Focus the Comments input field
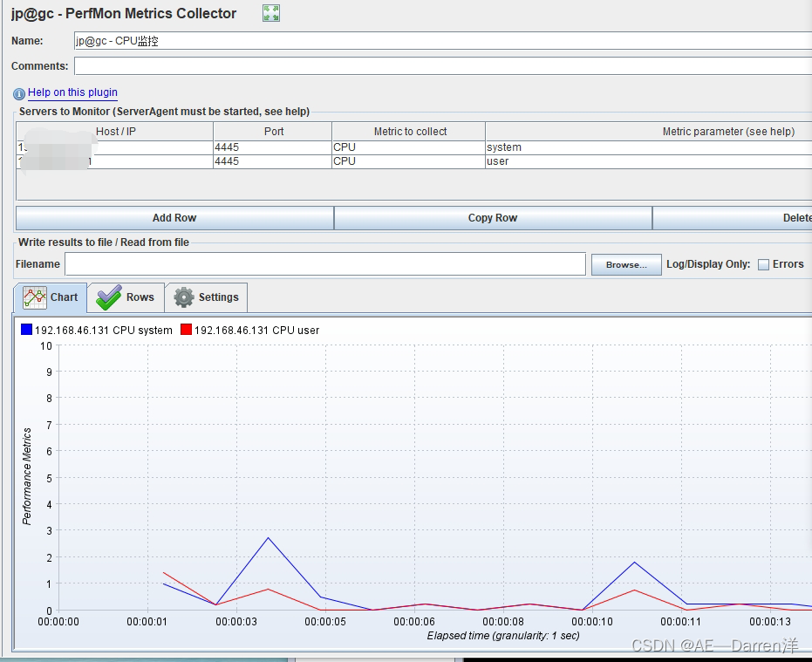 click(443, 65)
